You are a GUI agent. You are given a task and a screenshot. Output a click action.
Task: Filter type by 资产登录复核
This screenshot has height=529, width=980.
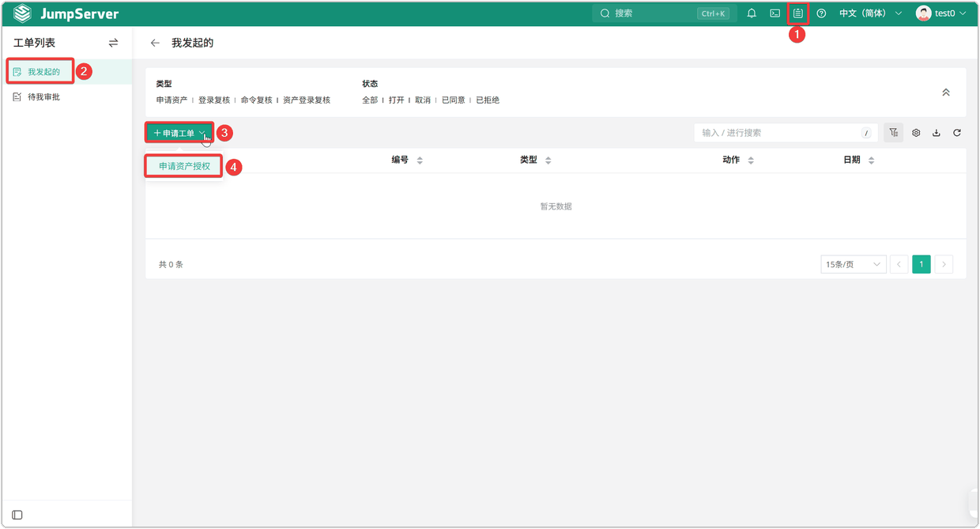click(x=307, y=100)
